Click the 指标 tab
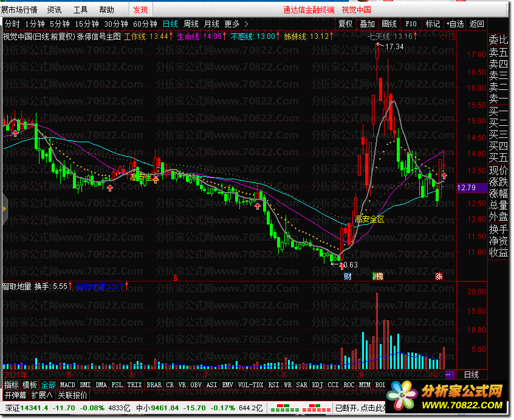This screenshot has width=514, height=420. pyautogui.click(x=11, y=385)
